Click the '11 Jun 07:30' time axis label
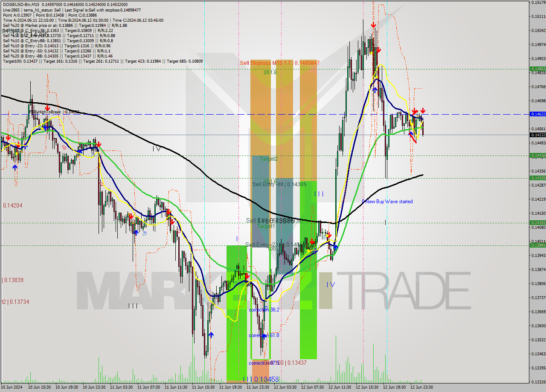 pos(149,387)
